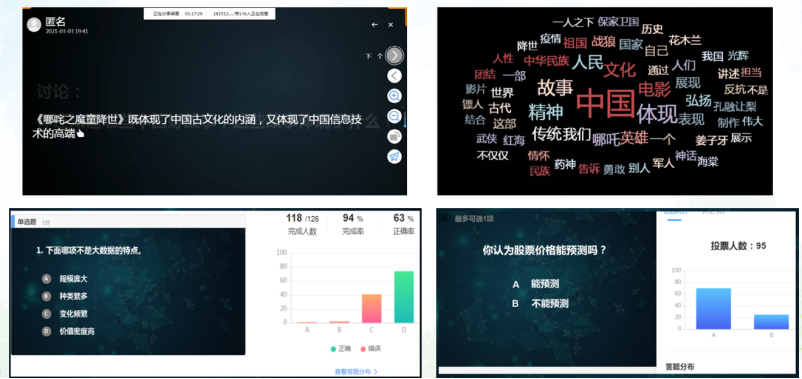Click the 投票人数：95 label

(x=738, y=246)
